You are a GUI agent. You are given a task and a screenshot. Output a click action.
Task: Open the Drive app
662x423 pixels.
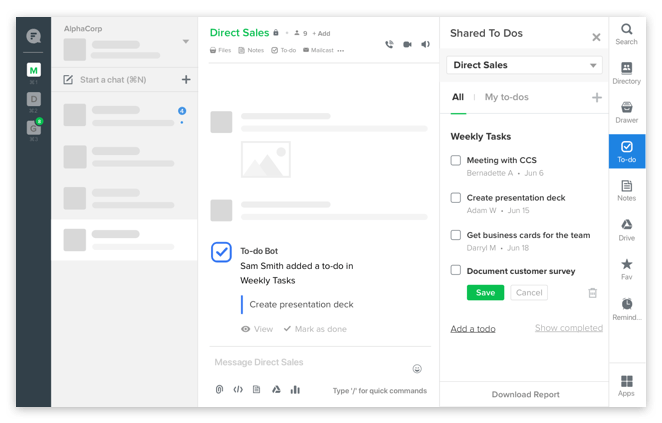coord(626,230)
